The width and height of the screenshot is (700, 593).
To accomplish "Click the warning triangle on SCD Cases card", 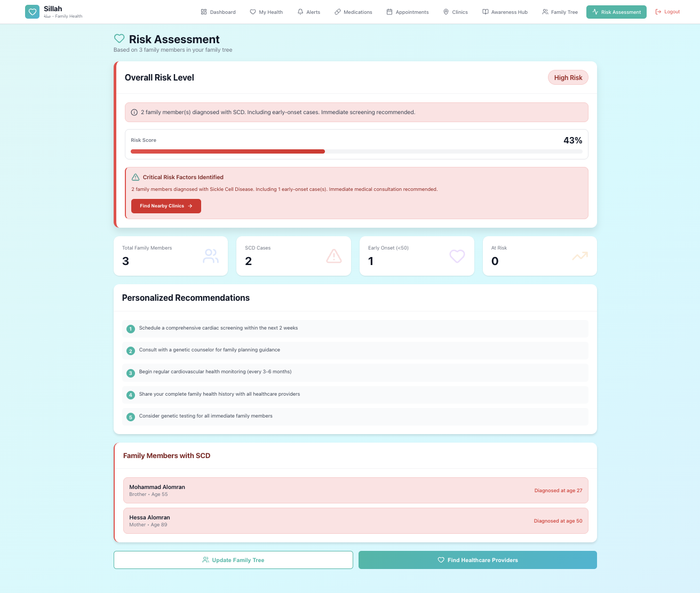I will click(334, 256).
